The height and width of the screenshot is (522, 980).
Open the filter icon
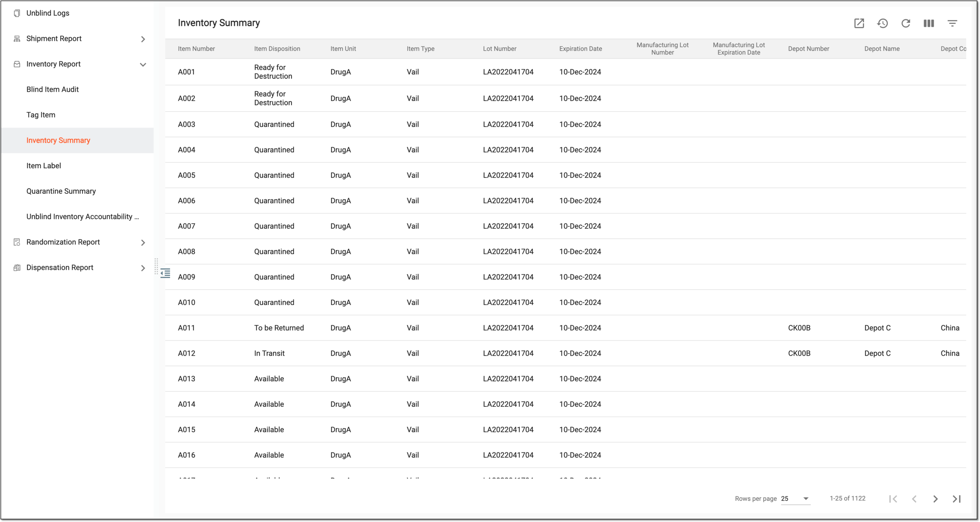pyautogui.click(x=952, y=23)
